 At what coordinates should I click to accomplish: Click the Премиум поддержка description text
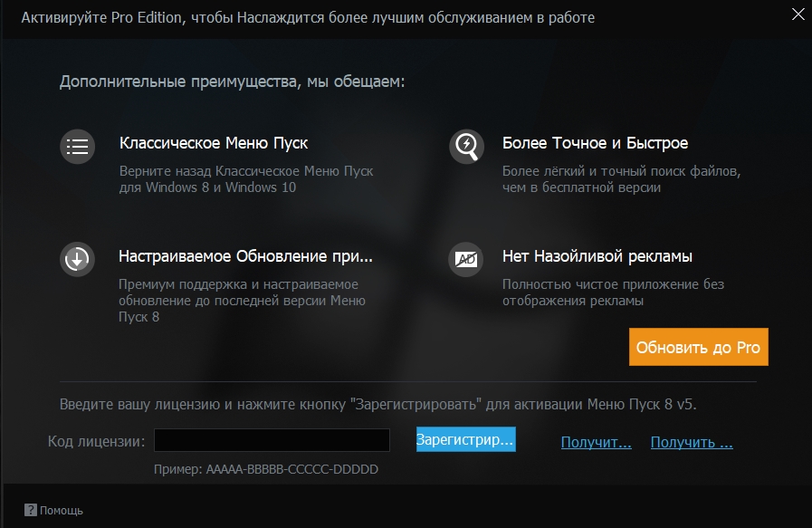(x=242, y=301)
